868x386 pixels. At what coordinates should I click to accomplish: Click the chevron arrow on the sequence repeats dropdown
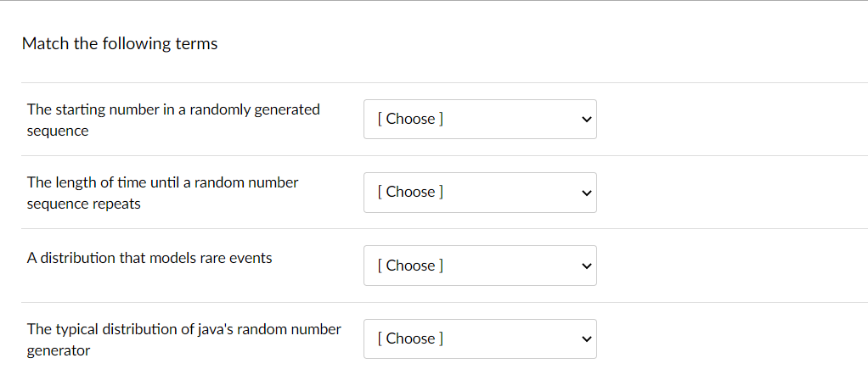[x=584, y=193]
